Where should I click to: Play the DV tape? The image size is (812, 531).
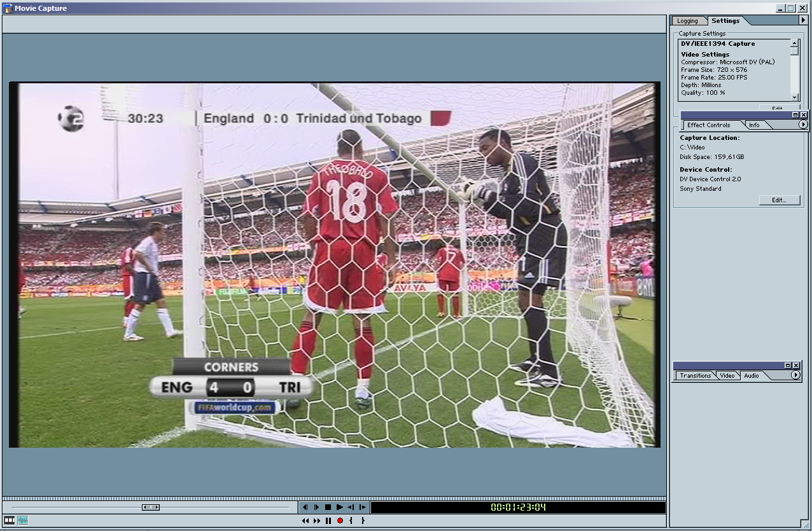[340, 507]
